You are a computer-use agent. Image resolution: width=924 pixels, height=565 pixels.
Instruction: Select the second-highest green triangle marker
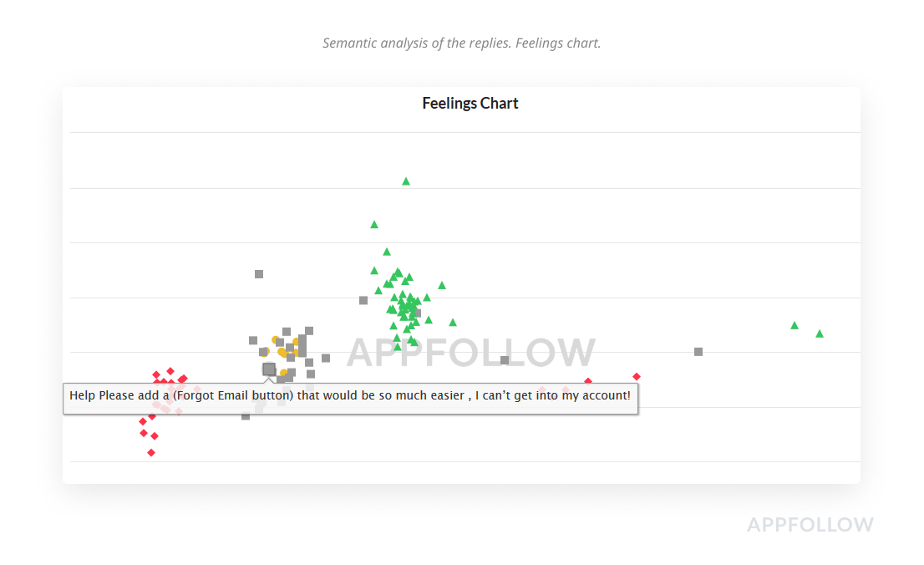pyautogui.click(x=374, y=225)
